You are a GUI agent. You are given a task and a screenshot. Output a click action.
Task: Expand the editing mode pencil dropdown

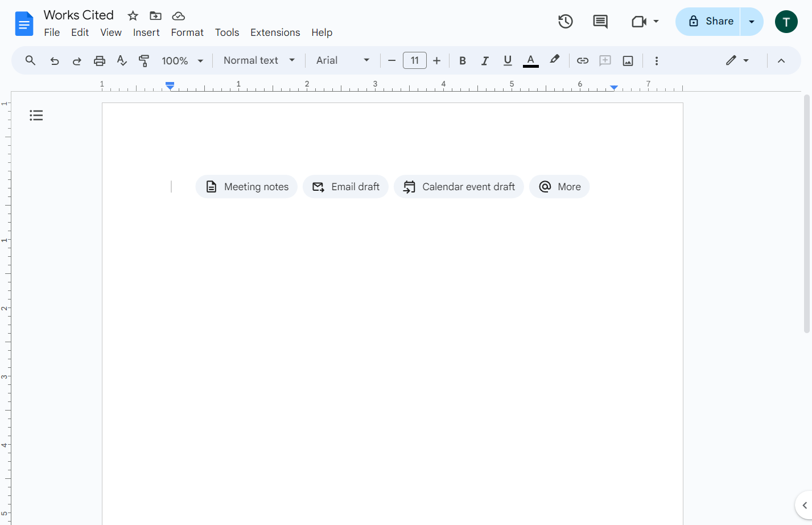[x=737, y=60]
